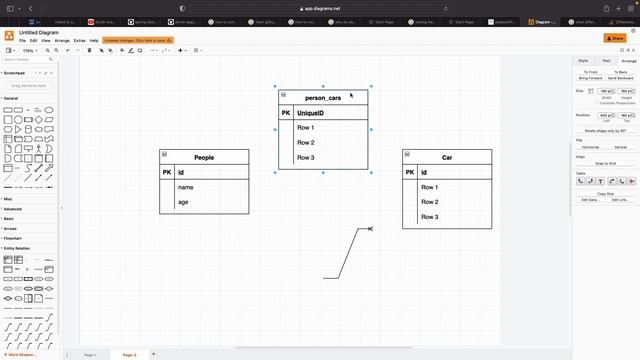The width and height of the screenshot is (640, 360).
Task: Expand the Misc shapes section
Action: (x=7, y=199)
